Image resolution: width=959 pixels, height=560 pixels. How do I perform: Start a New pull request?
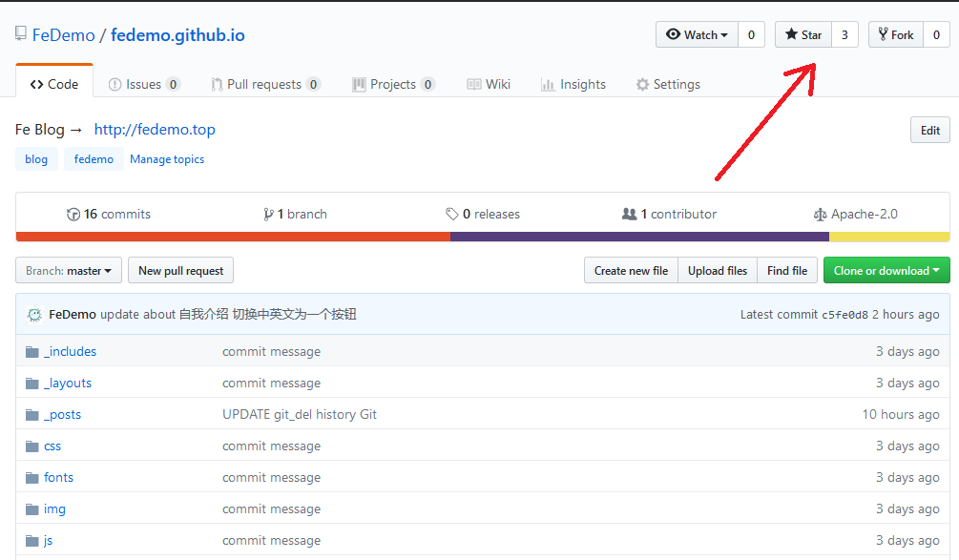coord(181,270)
